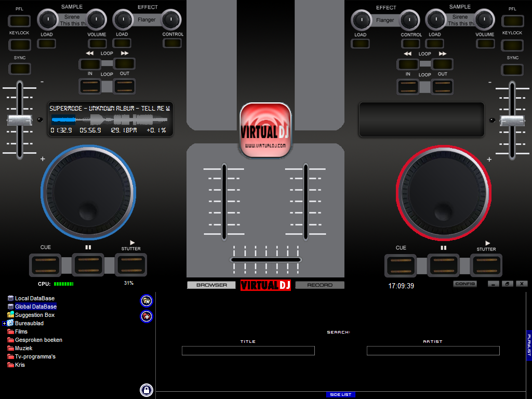Click the right channel volume fader
This screenshot has width=532, height=399.
click(x=305, y=202)
